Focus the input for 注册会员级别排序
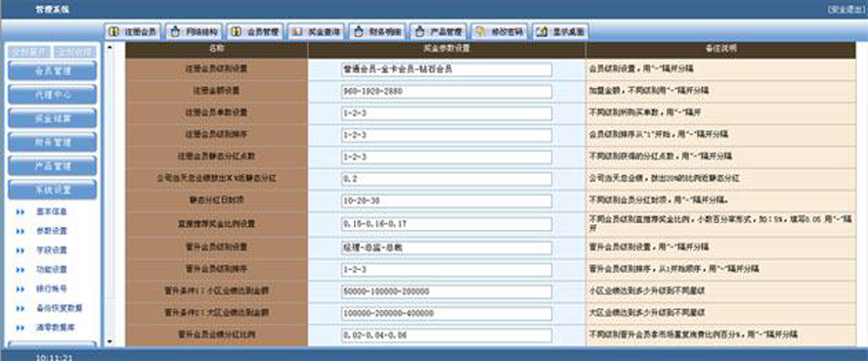Image resolution: width=868 pixels, height=361 pixels. tap(446, 135)
